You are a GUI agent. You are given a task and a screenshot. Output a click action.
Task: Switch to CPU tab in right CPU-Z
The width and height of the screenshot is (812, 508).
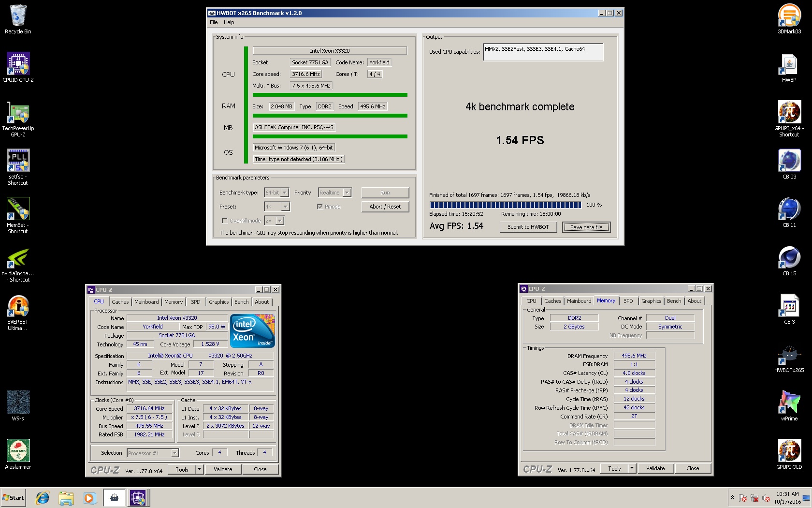click(532, 301)
